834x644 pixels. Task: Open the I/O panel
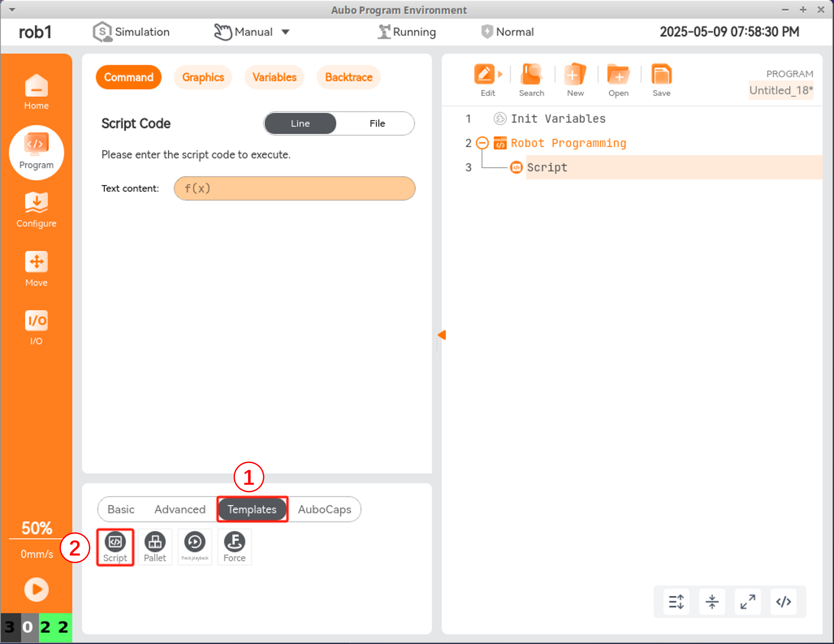point(36,328)
